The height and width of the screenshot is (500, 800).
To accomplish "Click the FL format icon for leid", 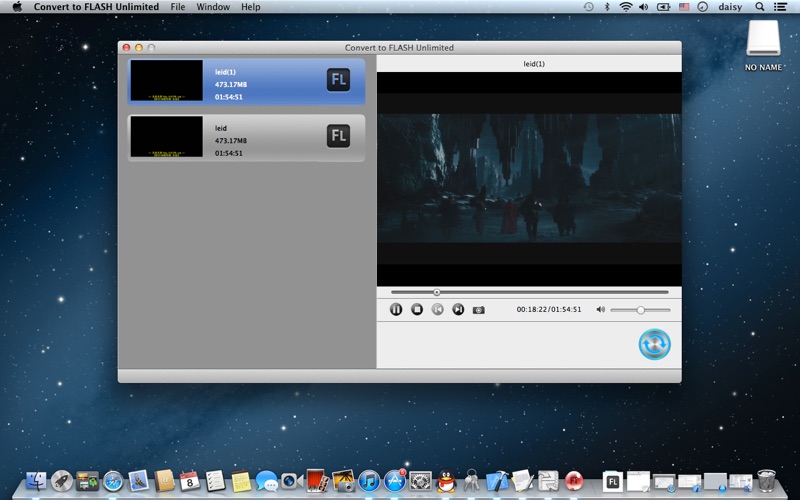I will (x=338, y=136).
